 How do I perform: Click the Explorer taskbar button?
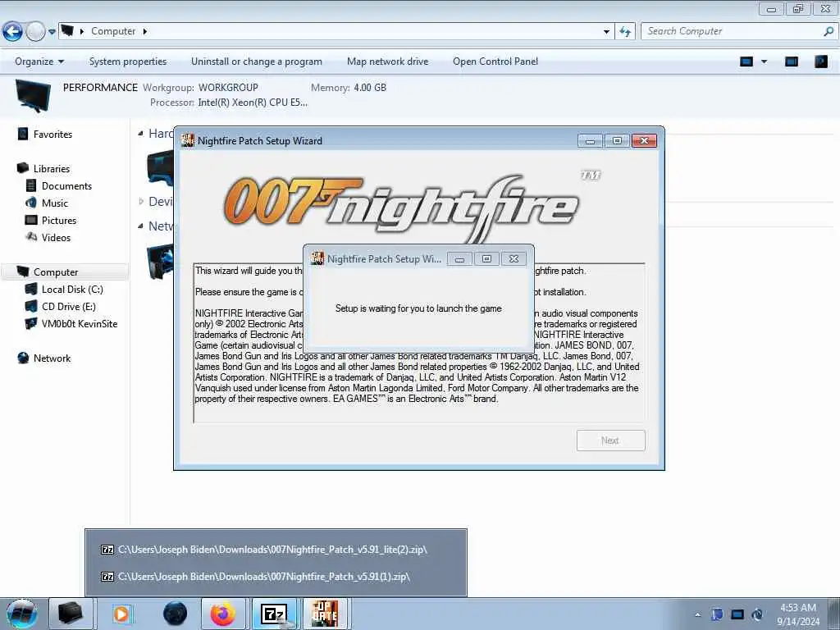71,614
